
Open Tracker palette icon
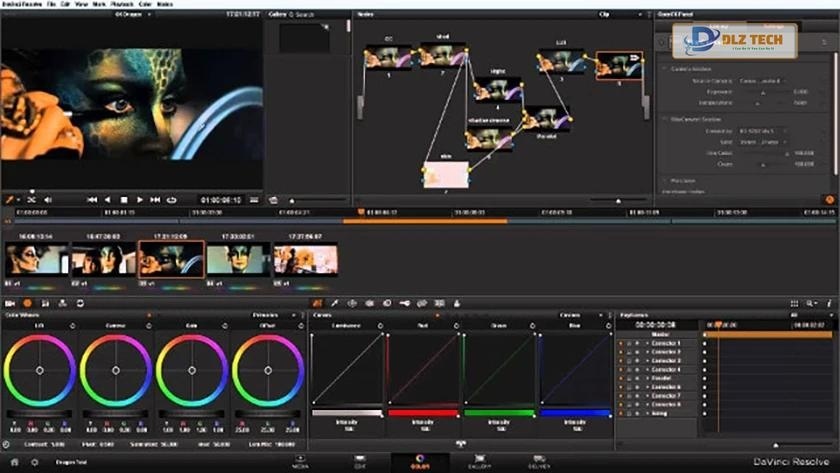[x=370, y=303]
